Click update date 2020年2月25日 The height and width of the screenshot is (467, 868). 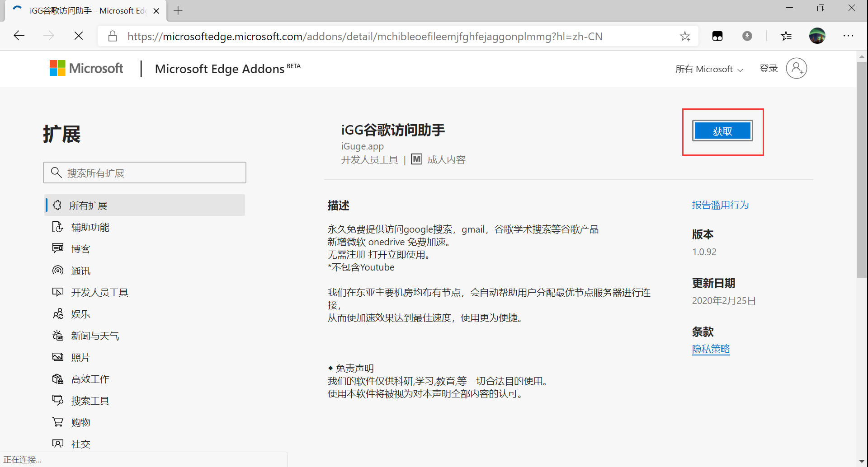(x=724, y=301)
